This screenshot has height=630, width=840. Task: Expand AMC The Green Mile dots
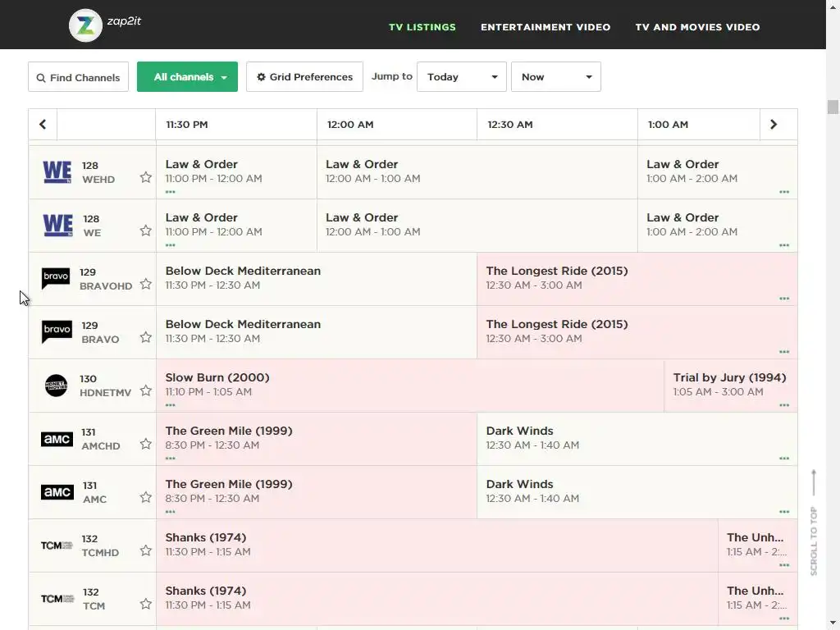click(x=171, y=512)
